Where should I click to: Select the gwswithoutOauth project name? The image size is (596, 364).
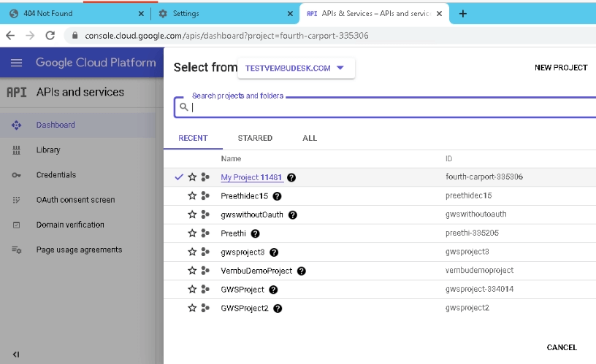252,214
